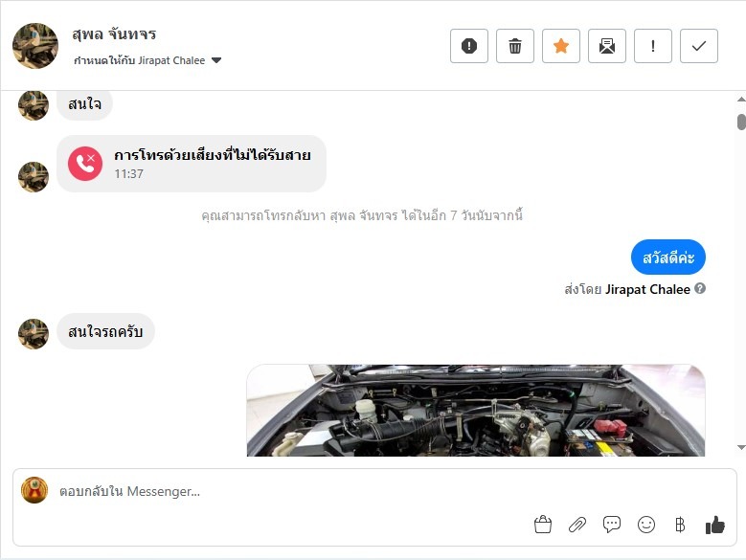Viewport: 746px width, 560px height.
Task: Click the ส่งโดย Jirapat Chalee label
Action: [627, 289]
